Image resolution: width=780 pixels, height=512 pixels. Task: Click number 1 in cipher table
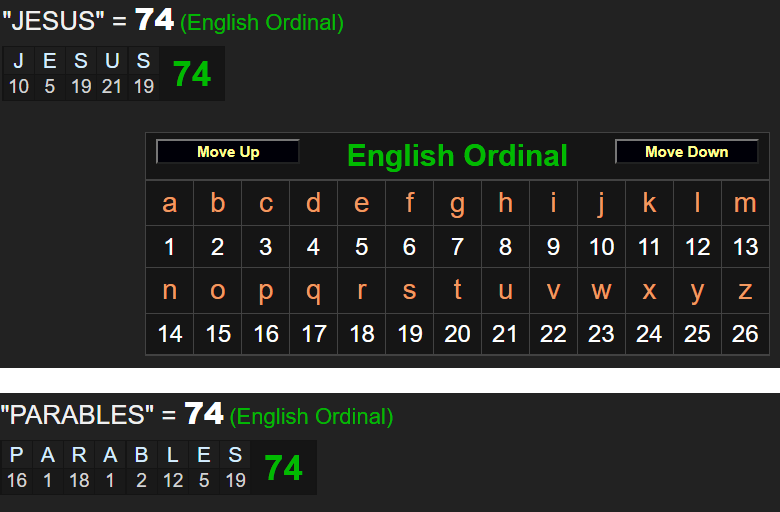(x=170, y=247)
